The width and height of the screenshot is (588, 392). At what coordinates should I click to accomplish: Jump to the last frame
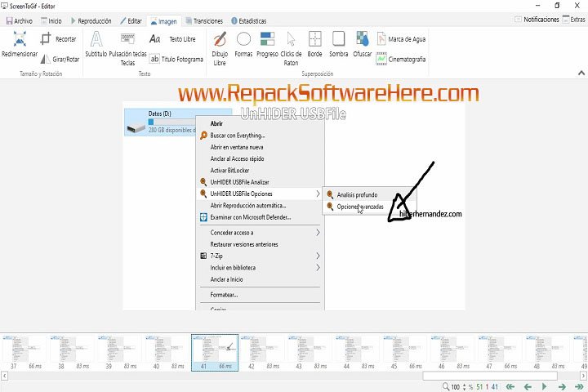[579, 386]
